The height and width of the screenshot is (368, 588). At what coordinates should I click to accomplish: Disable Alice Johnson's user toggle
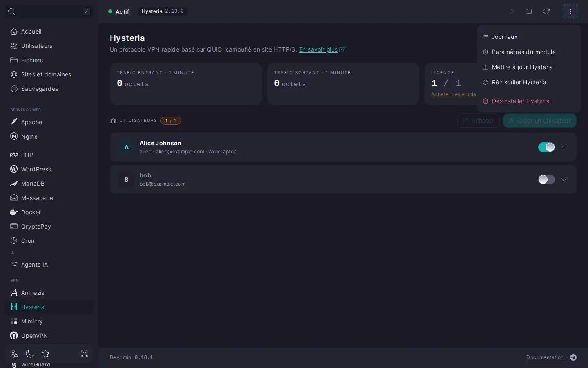546,147
